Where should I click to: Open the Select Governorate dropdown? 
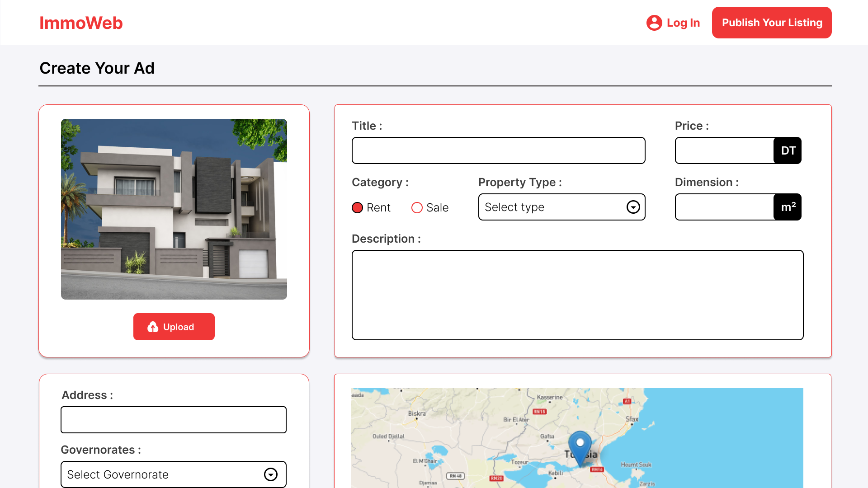point(174,474)
